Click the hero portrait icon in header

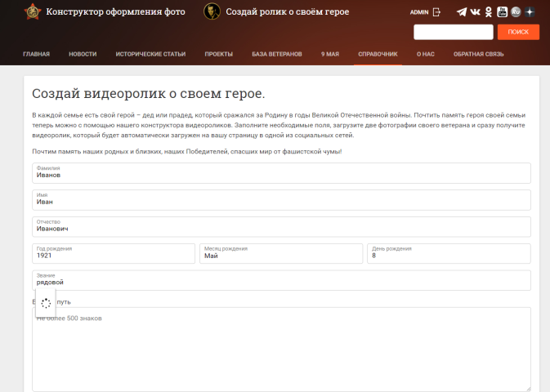[212, 11]
